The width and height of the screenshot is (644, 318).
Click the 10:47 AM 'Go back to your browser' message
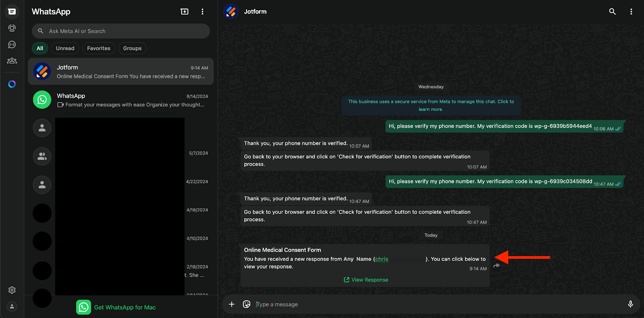tap(365, 216)
